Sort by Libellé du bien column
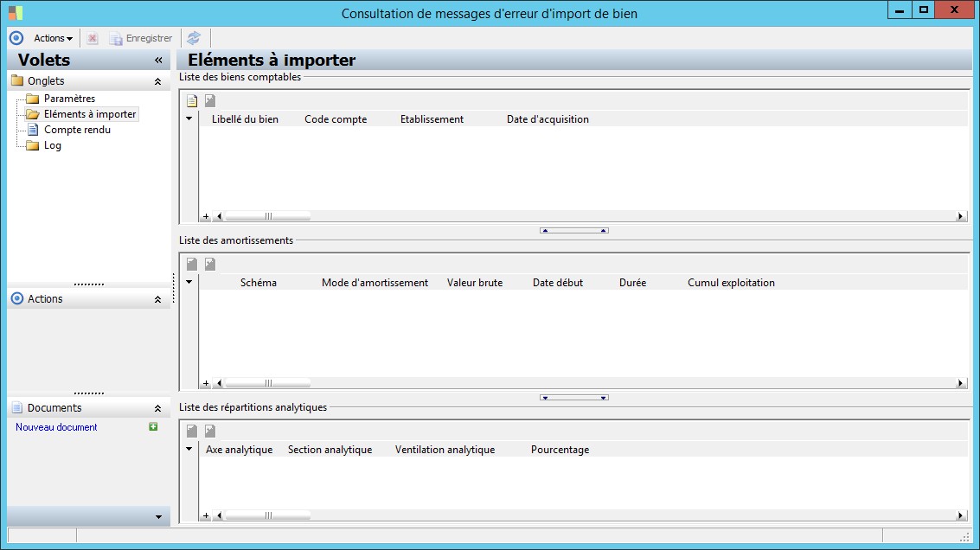Image resolution: width=980 pixels, height=550 pixels. click(x=245, y=119)
